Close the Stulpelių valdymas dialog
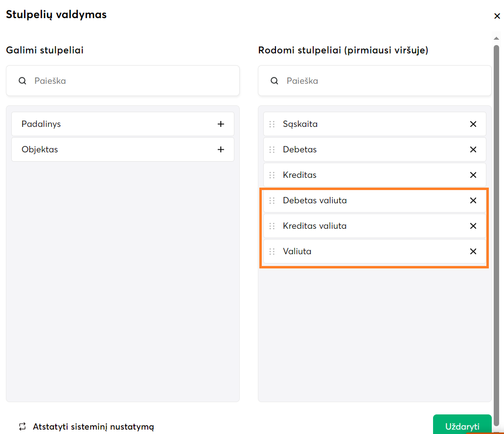The width and height of the screenshot is (504, 434). pyautogui.click(x=497, y=16)
